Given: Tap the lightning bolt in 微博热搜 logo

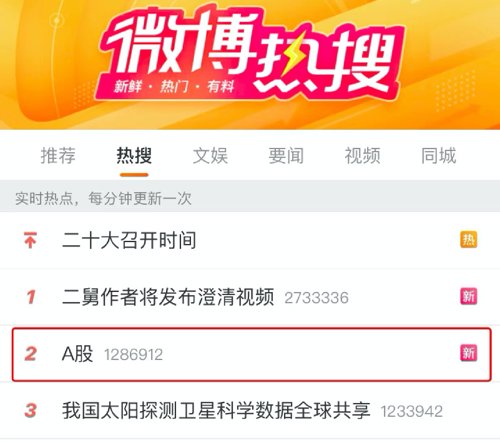Looking at the screenshot, I should (292, 55).
